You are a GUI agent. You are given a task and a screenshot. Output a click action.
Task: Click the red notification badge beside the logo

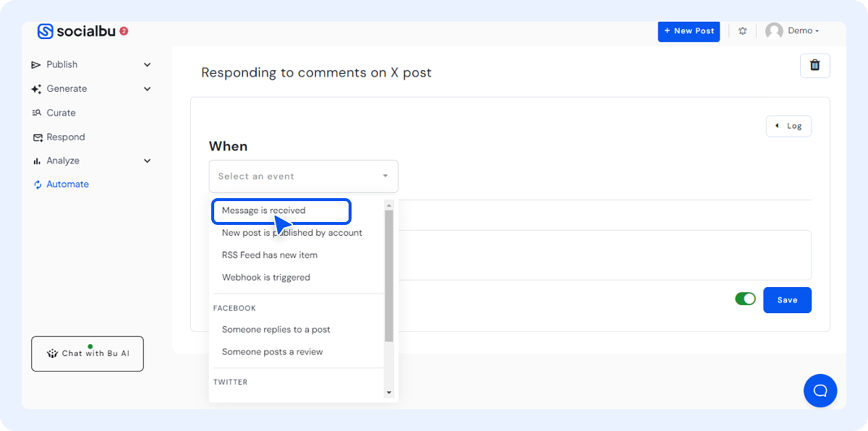coord(124,31)
